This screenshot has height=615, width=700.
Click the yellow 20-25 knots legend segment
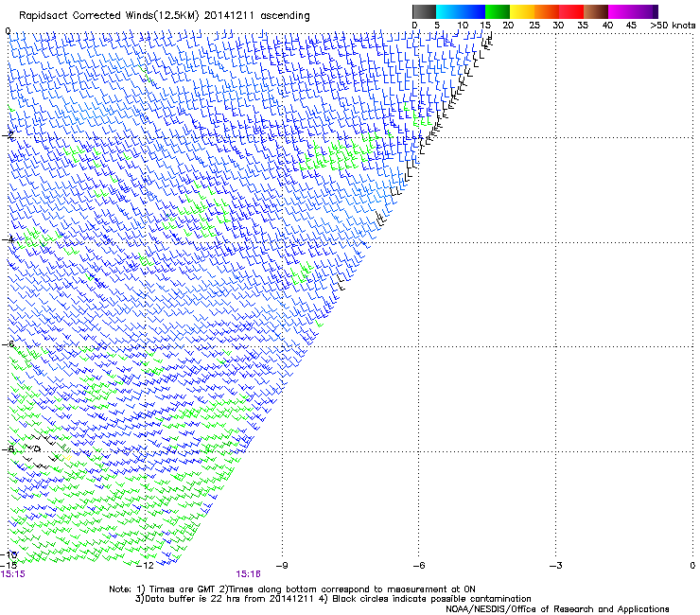coord(522,11)
